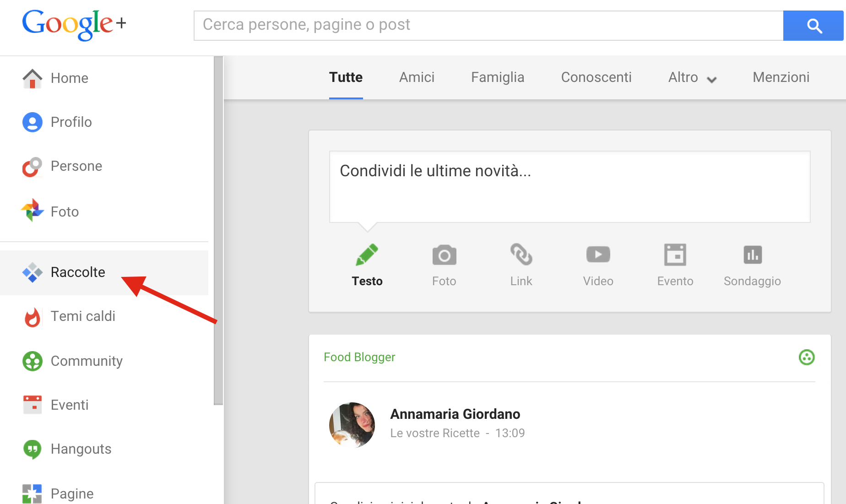Open Hangouts from the sidebar
Screen dimensions: 846x504
[81, 449]
